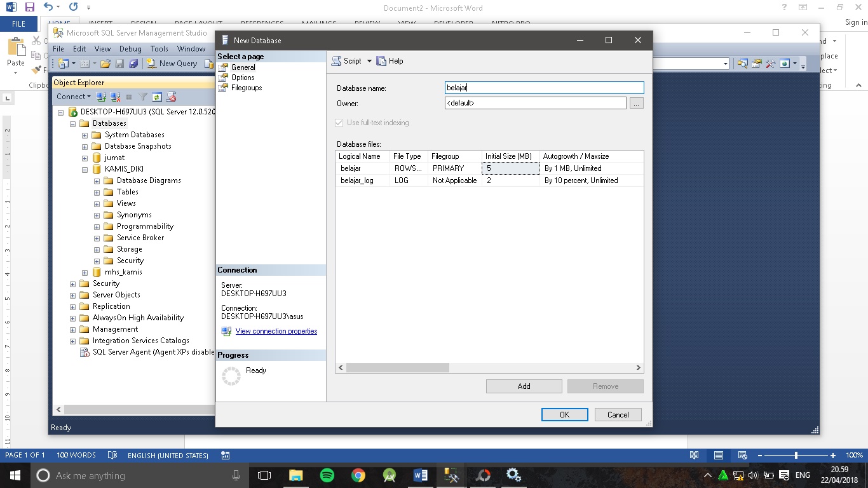Image resolution: width=868 pixels, height=488 pixels.
Task: Open the Tools menu in SSMS
Action: point(159,49)
